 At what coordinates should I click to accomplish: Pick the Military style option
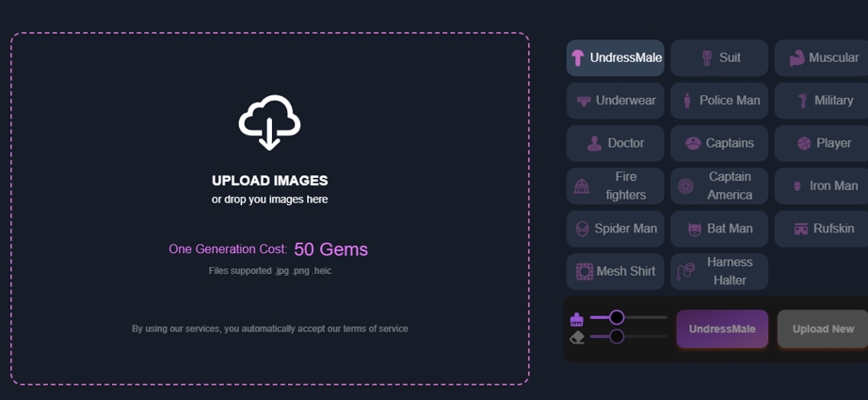(822, 101)
